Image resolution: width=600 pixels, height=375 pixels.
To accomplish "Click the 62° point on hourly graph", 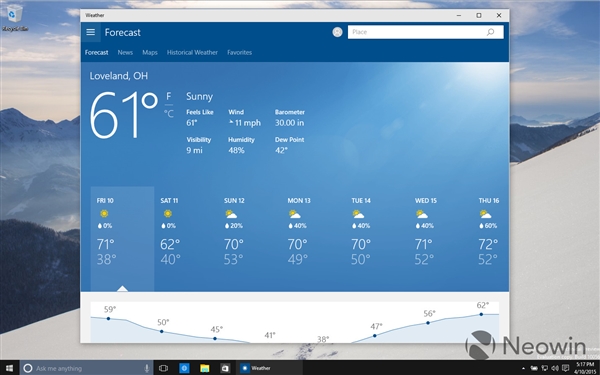I will click(481, 314).
